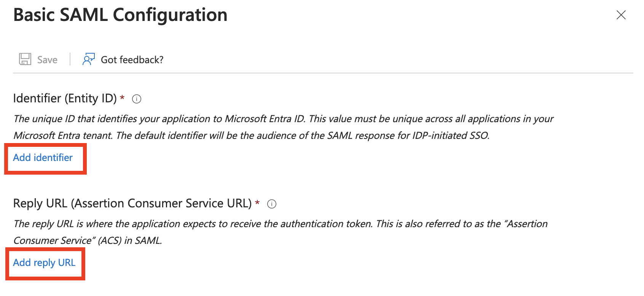
Task: Click the italic reply URL description paragraph
Action: click(281, 232)
